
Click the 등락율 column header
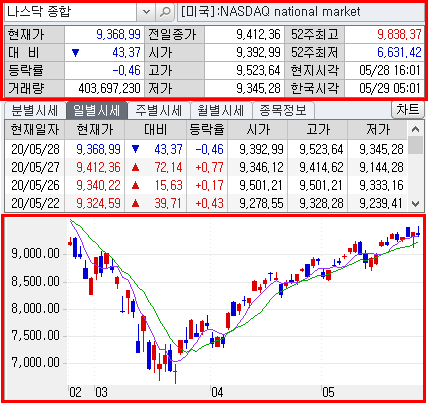click(x=207, y=129)
